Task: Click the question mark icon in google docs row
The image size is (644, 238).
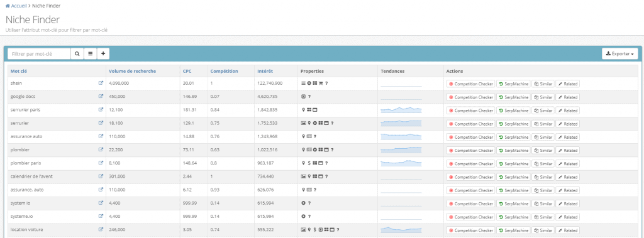Action: point(309,97)
